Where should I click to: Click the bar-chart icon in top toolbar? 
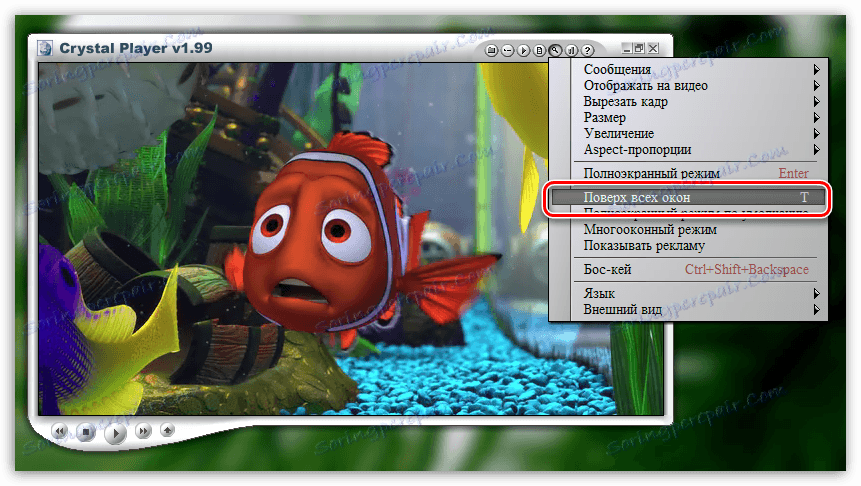[571, 51]
